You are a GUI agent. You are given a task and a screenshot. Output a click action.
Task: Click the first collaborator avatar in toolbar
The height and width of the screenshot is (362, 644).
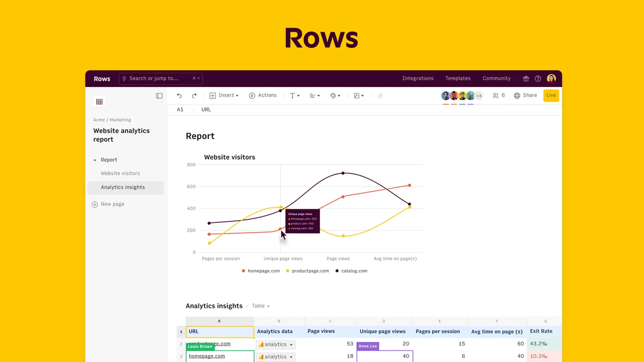coord(445,96)
